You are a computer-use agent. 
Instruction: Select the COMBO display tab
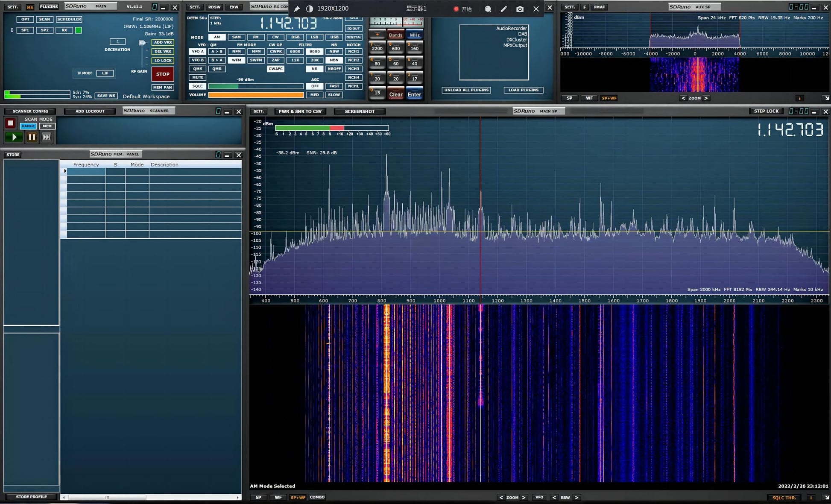[317, 497]
